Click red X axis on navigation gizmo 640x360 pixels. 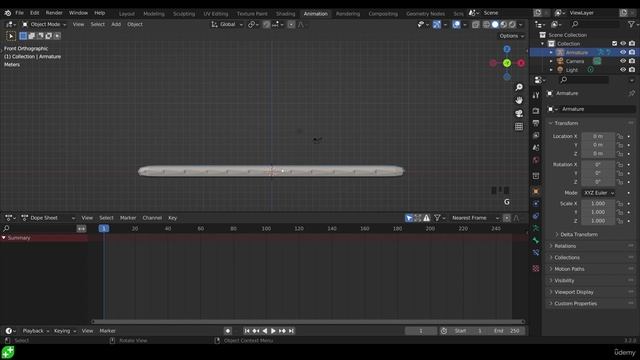point(521,63)
